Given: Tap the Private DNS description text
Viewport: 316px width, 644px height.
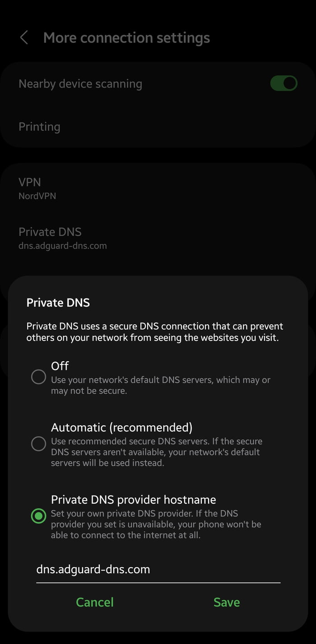Looking at the screenshot, I should [155, 331].
